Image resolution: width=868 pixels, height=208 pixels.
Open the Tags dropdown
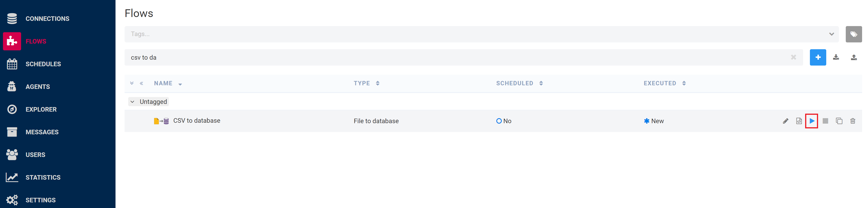tap(831, 34)
